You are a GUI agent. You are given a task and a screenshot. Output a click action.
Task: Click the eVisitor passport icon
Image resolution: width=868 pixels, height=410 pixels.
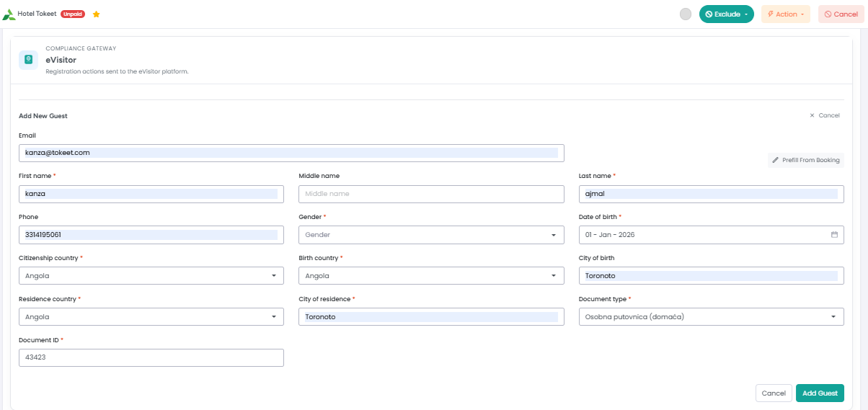[29, 60]
